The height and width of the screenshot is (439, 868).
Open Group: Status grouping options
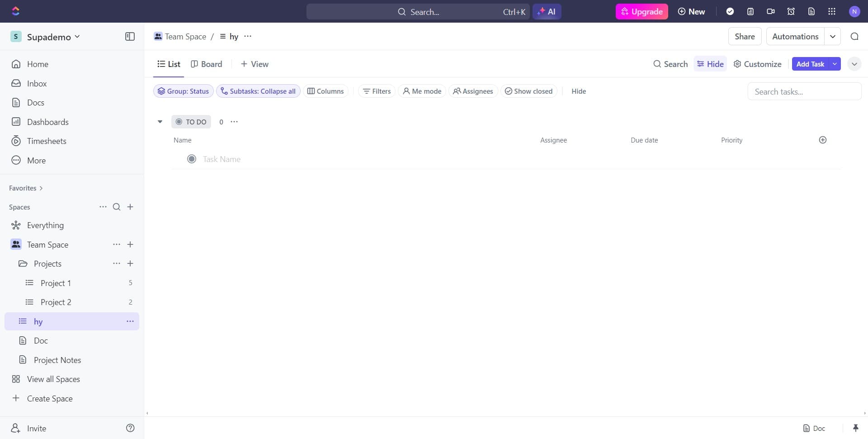click(x=183, y=91)
